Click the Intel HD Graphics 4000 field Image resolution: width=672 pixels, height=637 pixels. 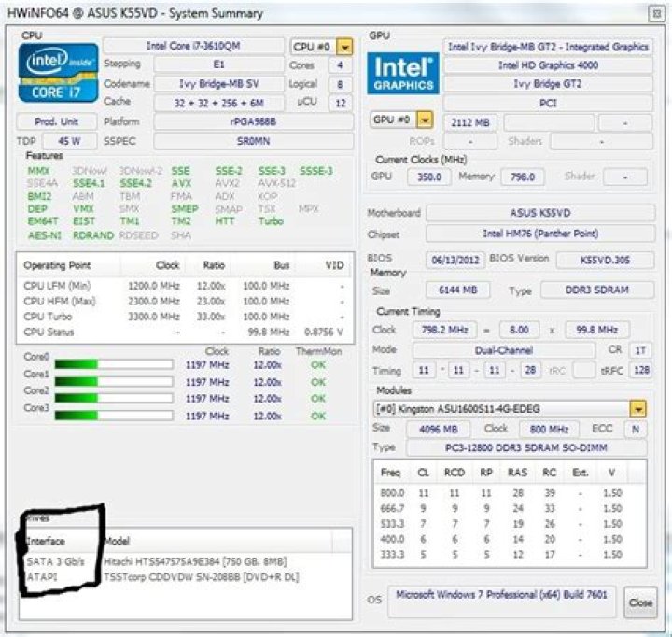(548, 65)
